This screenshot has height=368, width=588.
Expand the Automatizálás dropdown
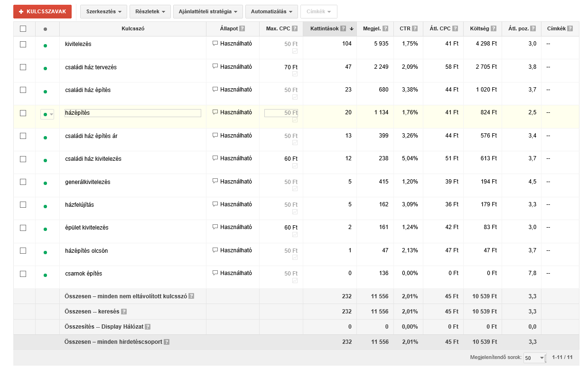(x=272, y=11)
